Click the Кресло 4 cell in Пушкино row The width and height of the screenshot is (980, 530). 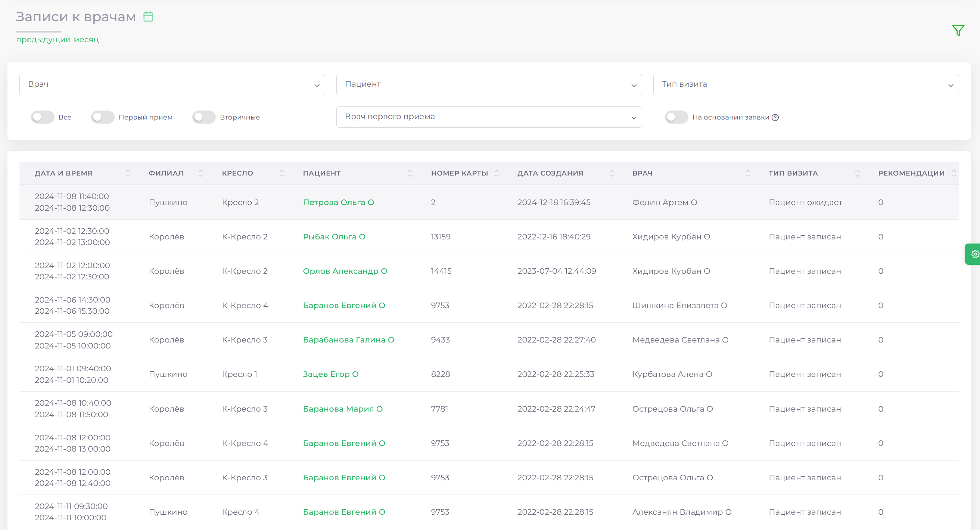pyautogui.click(x=240, y=512)
